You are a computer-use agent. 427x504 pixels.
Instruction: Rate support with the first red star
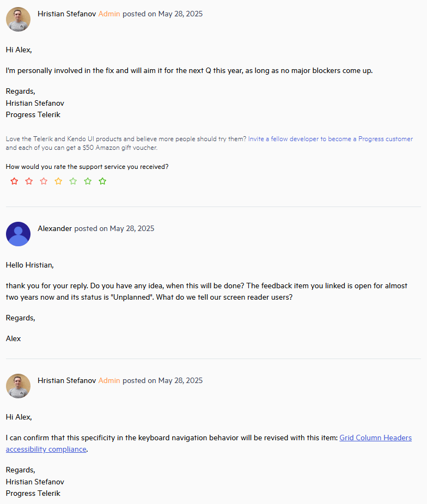click(14, 181)
